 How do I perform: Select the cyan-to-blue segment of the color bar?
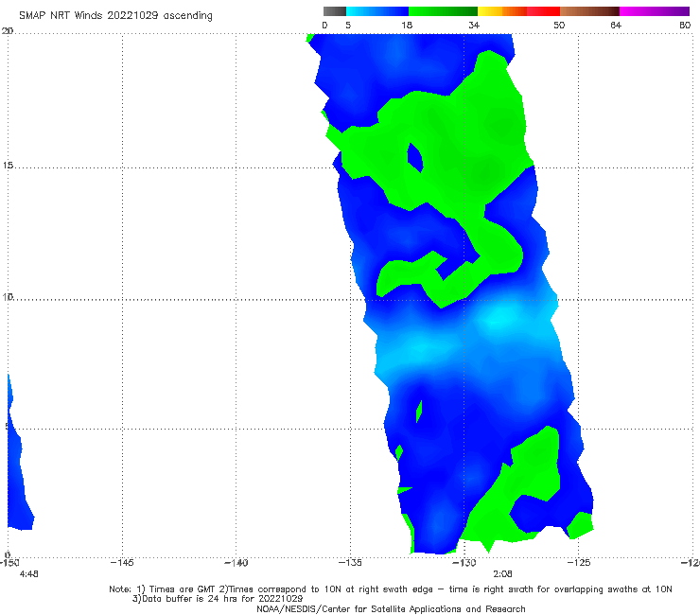(x=377, y=11)
